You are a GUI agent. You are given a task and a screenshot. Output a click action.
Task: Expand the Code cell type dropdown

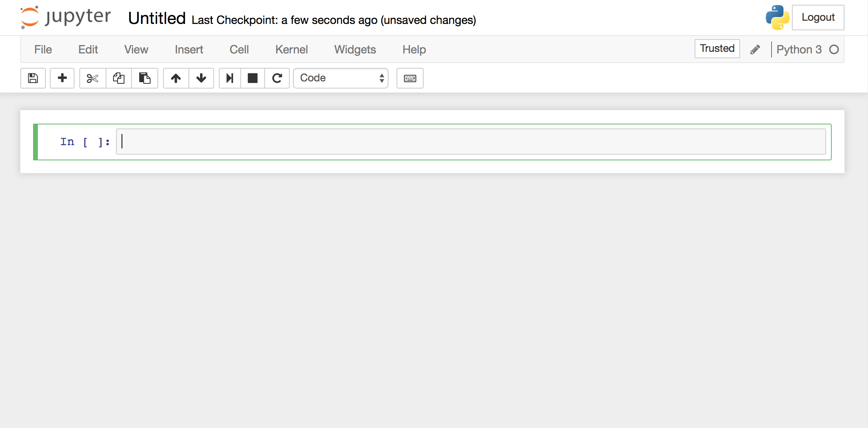tap(341, 78)
